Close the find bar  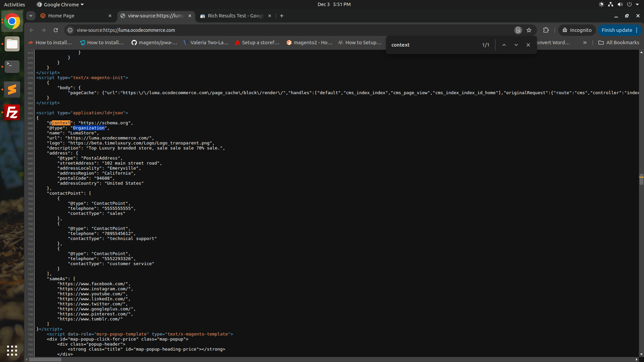pos(528,45)
